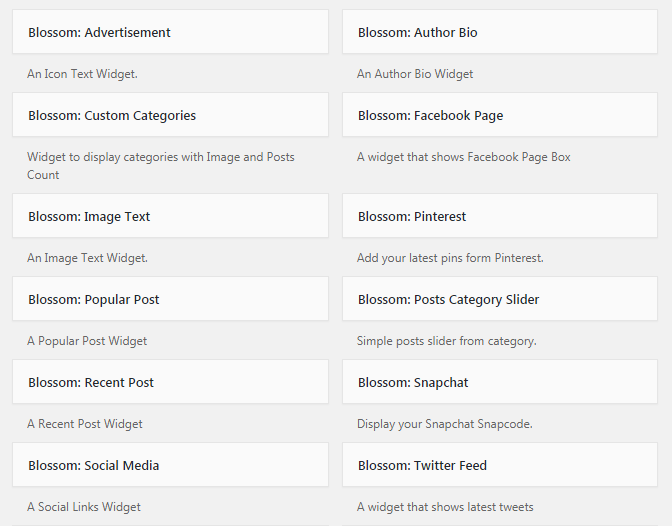672x526 pixels.
Task: Select the Blossom: Custom Categories widget
Action: (x=170, y=116)
